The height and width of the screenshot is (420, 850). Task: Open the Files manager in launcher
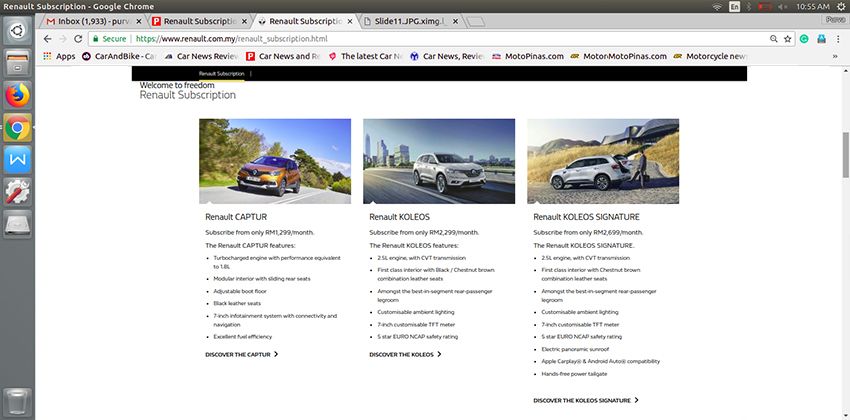[17, 62]
